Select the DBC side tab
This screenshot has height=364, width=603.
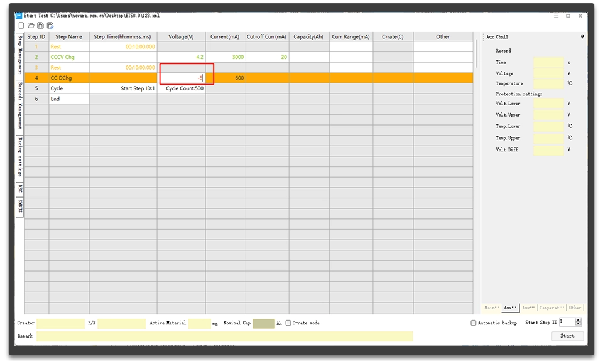coord(20,188)
